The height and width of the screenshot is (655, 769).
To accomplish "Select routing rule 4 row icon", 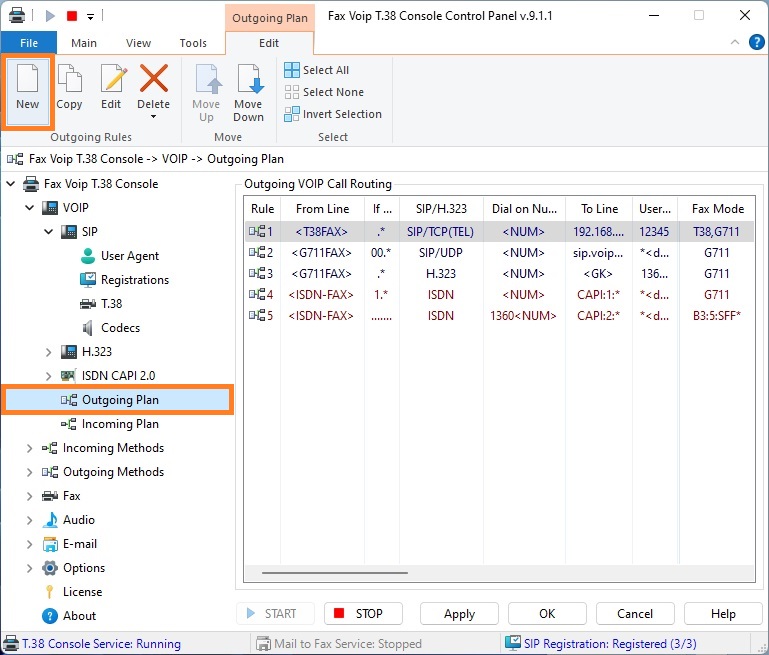I will (x=256, y=294).
